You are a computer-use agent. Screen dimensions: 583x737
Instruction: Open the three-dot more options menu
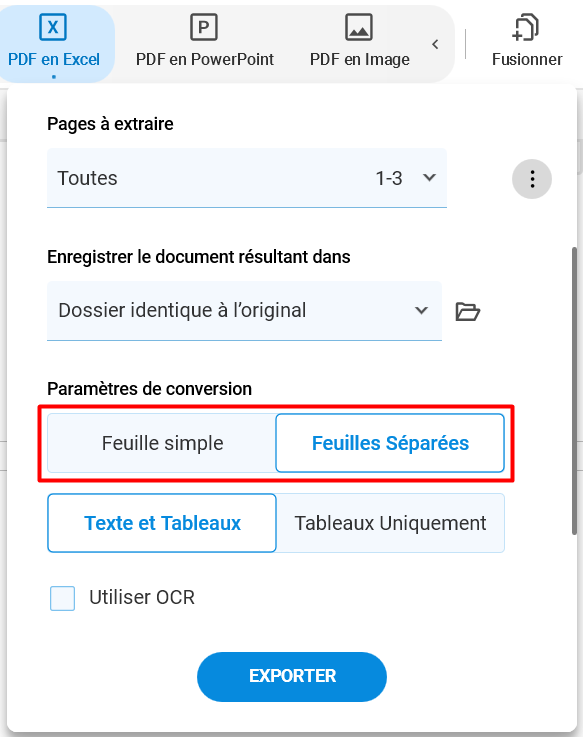point(532,179)
